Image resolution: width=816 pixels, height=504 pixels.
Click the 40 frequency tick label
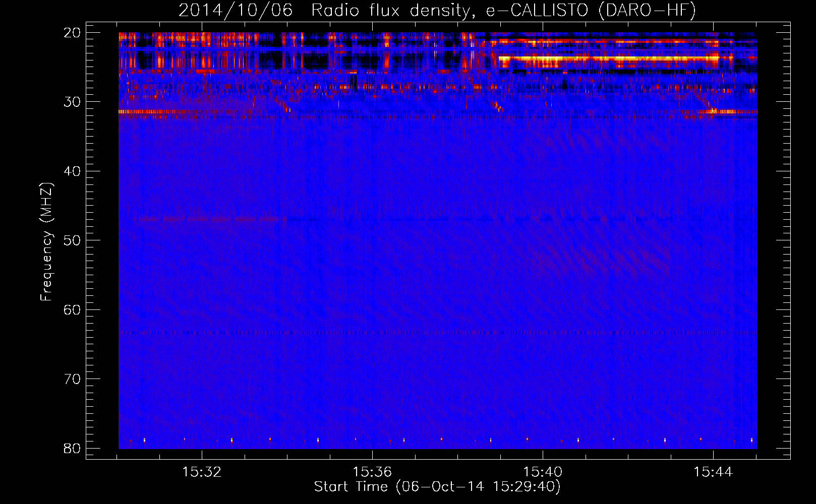(73, 171)
